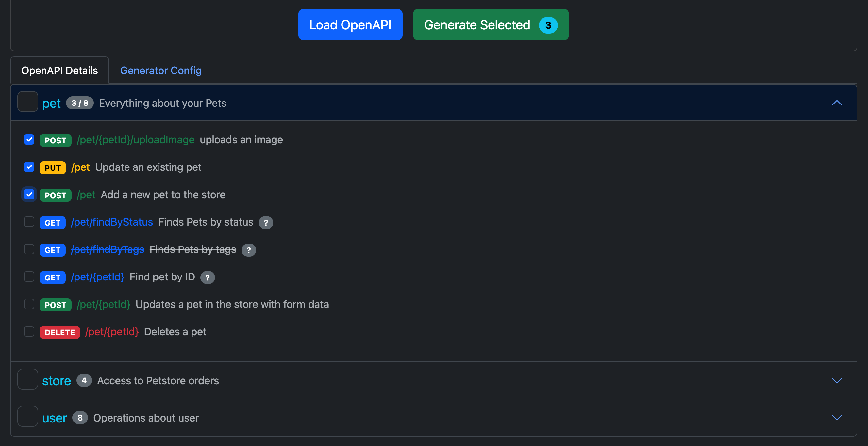Click the /pet/{petId} Find pet by ID path
This screenshot has width=868, height=446.
point(97,277)
